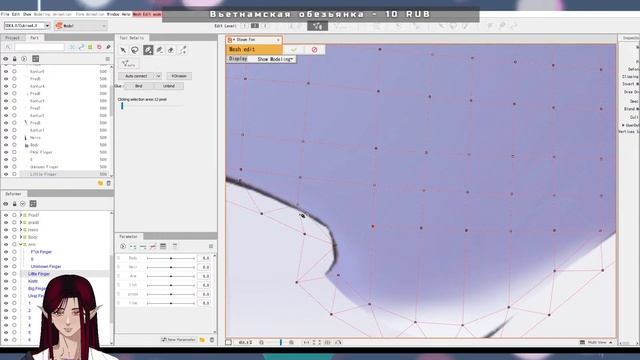Image resolution: width=640 pixels, height=360 pixels.
Task: Toggle the visibility eye of Little Finger part
Action: 6,174
